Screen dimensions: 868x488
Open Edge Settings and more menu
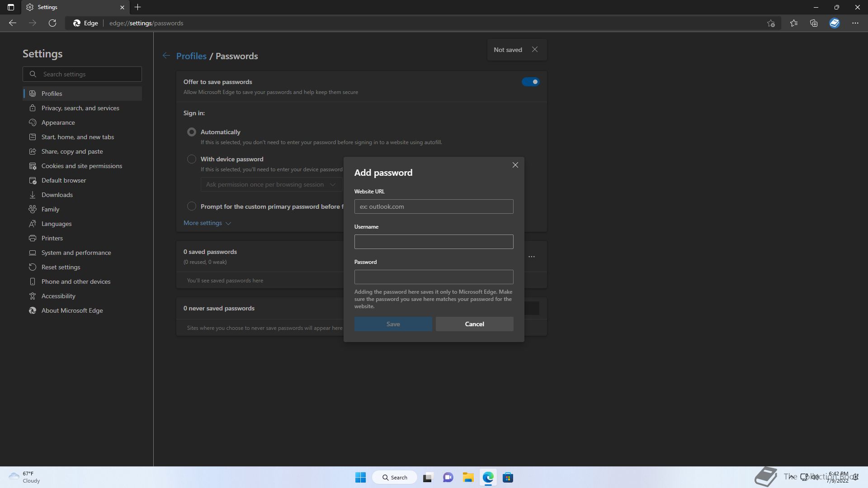[x=855, y=23]
